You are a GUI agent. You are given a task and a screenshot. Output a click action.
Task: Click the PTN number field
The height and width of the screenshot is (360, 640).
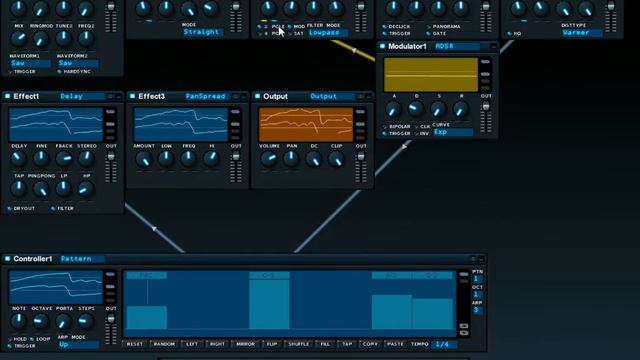[477, 279]
